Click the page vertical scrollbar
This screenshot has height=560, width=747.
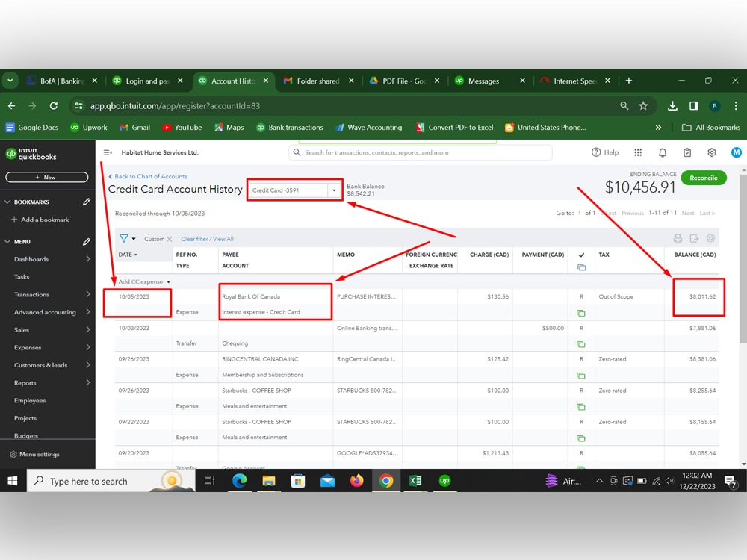click(743, 258)
